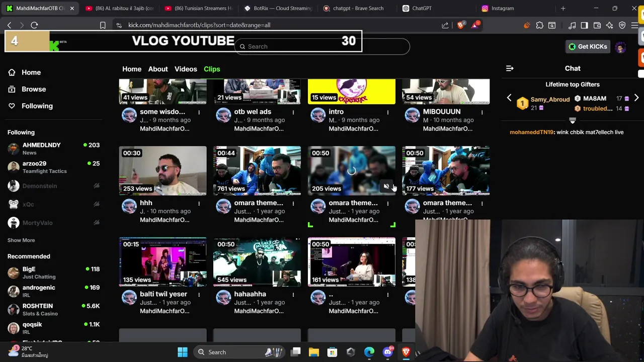This screenshot has width=644, height=362.
Task: Click chat username mohamedddTN19
Action: point(531,132)
